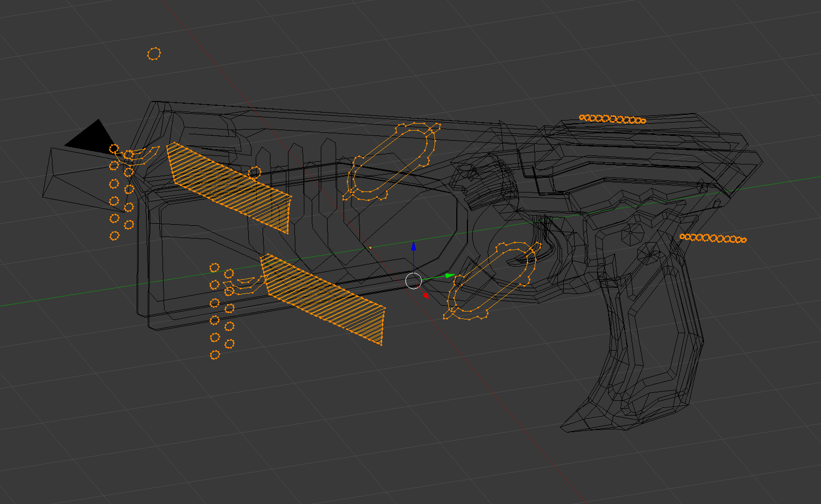
Task: Select the isolated orange ring above the gun
Action: (x=154, y=53)
